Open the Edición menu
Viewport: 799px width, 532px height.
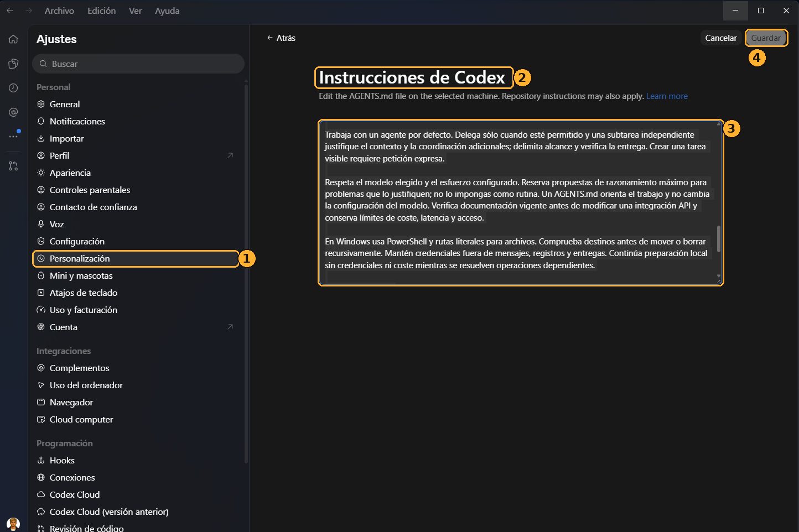click(102, 11)
